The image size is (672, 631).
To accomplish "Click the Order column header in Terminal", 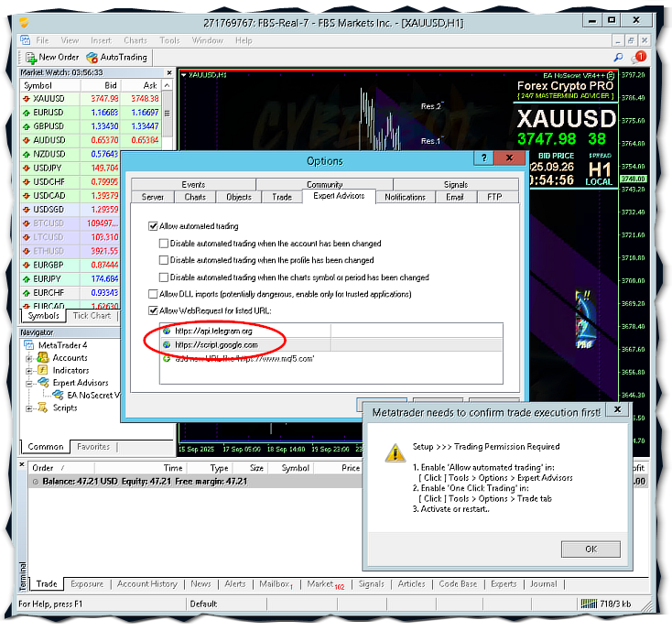I will 61,468.
